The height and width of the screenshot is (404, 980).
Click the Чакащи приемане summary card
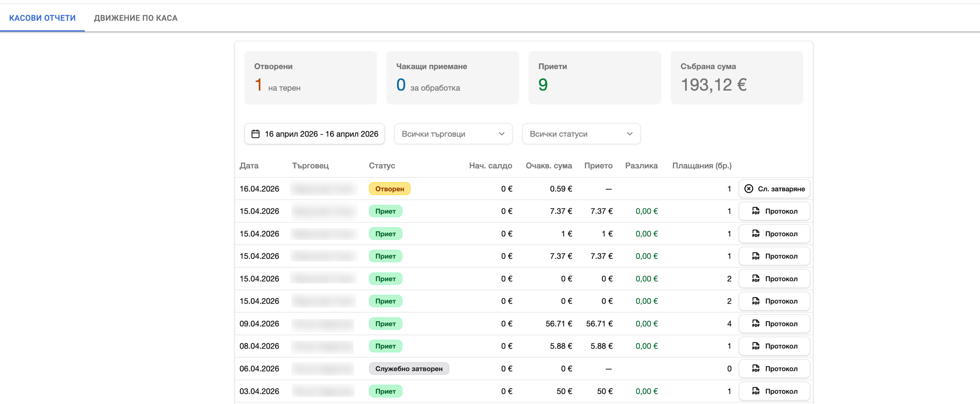click(x=453, y=77)
